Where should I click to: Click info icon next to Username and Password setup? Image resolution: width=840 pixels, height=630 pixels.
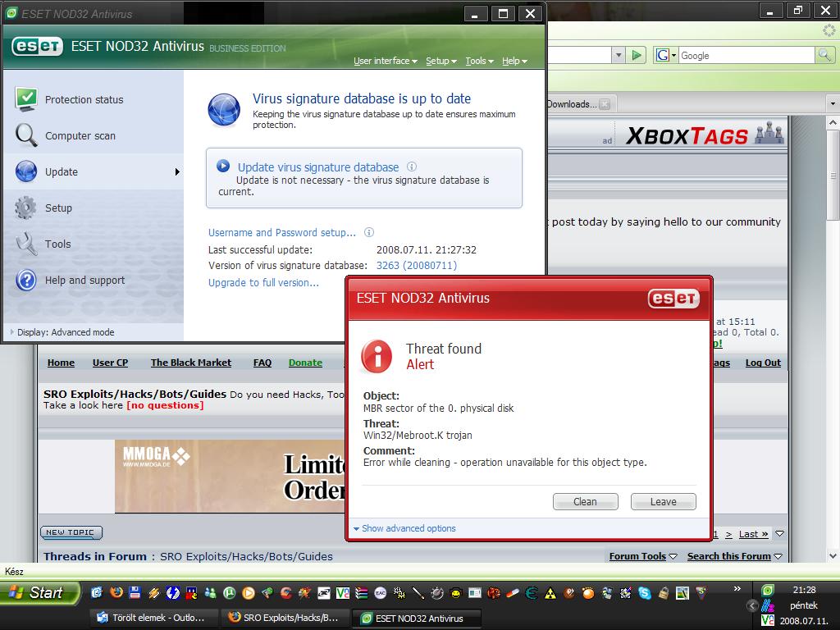[x=369, y=232]
